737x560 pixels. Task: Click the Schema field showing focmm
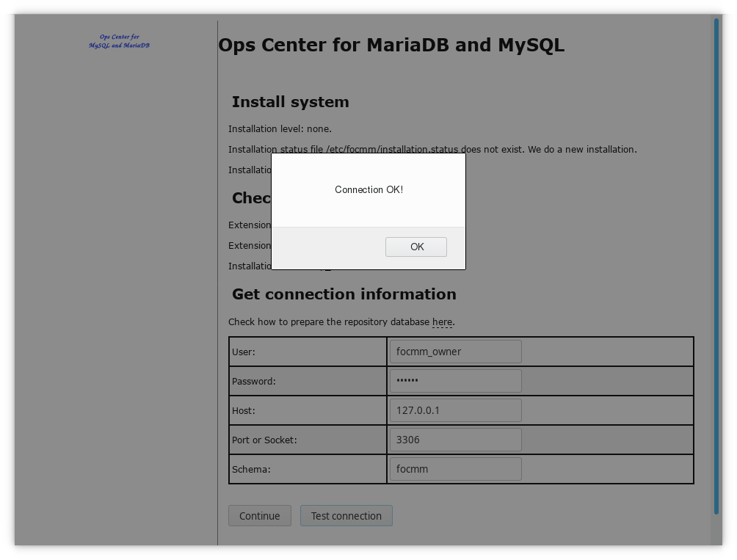point(455,469)
